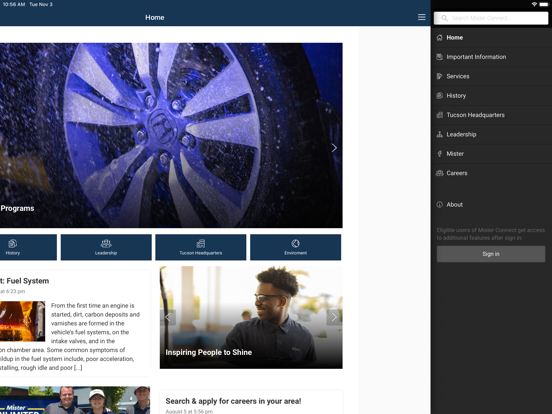Click the Programs hero wheel image

(171, 135)
